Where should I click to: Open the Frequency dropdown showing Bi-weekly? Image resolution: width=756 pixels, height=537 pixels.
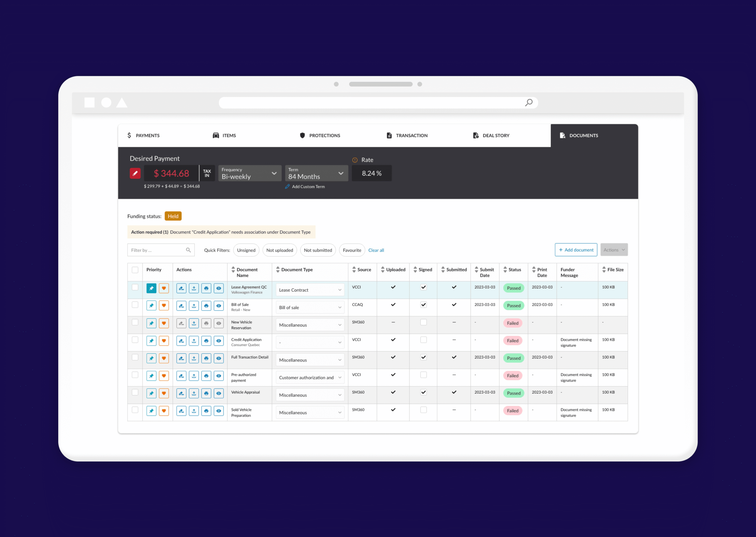coord(250,173)
